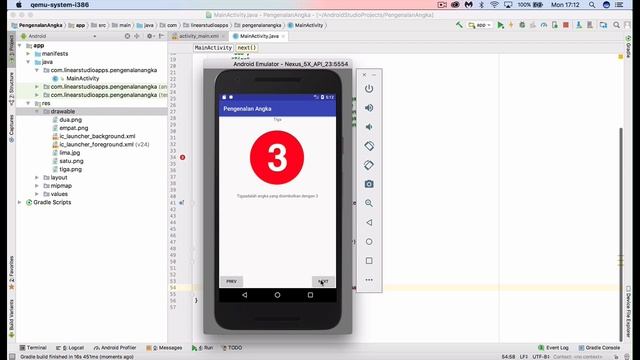Expand the layout folder

(37, 178)
